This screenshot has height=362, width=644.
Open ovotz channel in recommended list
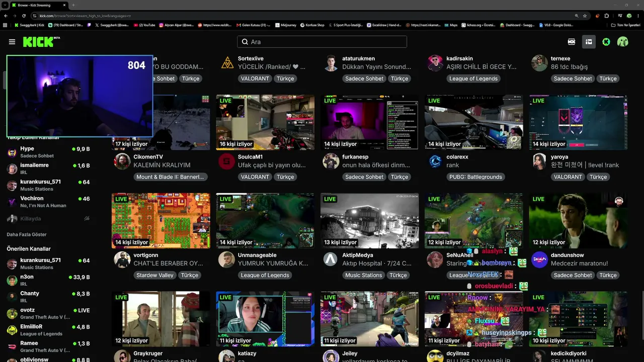[x=48, y=313]
